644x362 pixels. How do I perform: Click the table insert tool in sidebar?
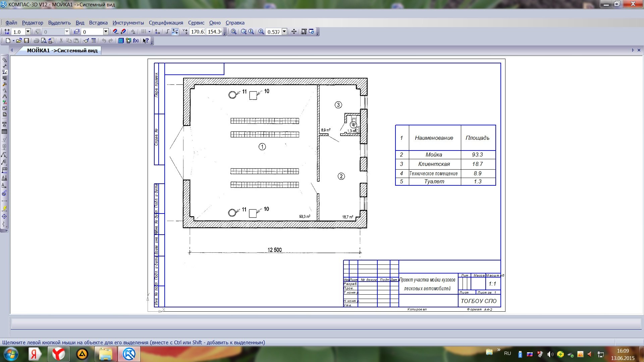(x=4, y=132)
